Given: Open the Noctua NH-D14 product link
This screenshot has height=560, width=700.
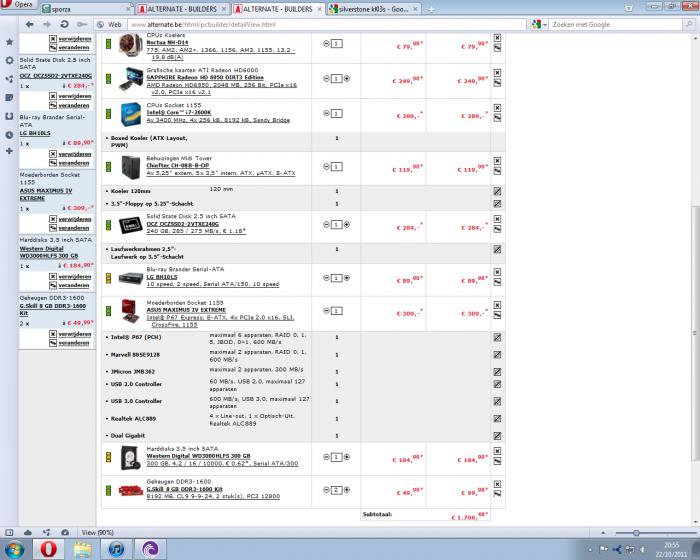Looking at the screenshot, I should pyautogui.click(x=167, y=42).
